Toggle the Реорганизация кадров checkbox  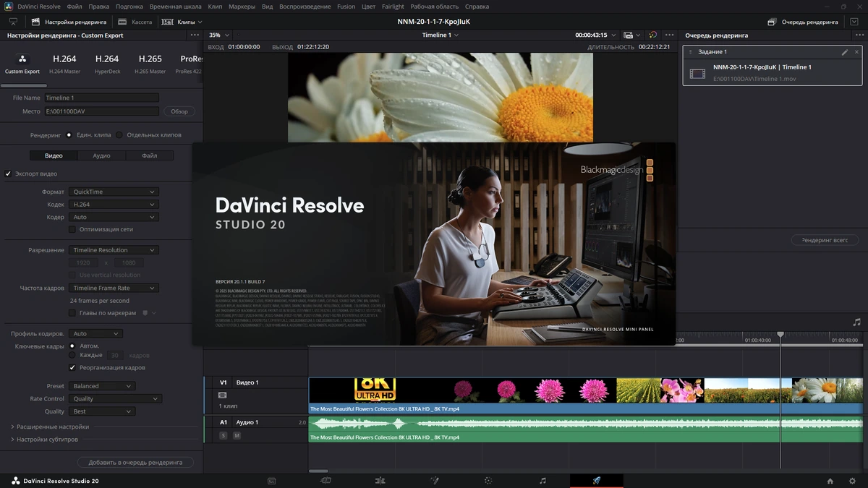tap(72, 367)
